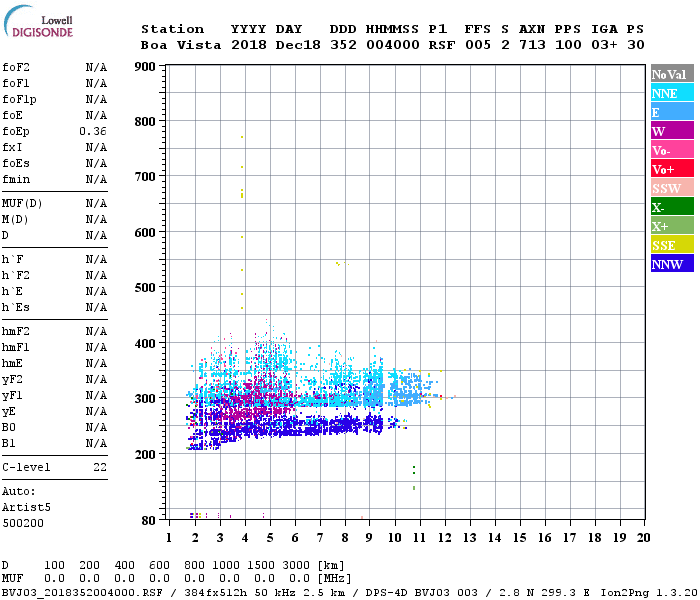Click the hmF1 parameter label
Screen dimensions: 700x600
pos(16,348)
